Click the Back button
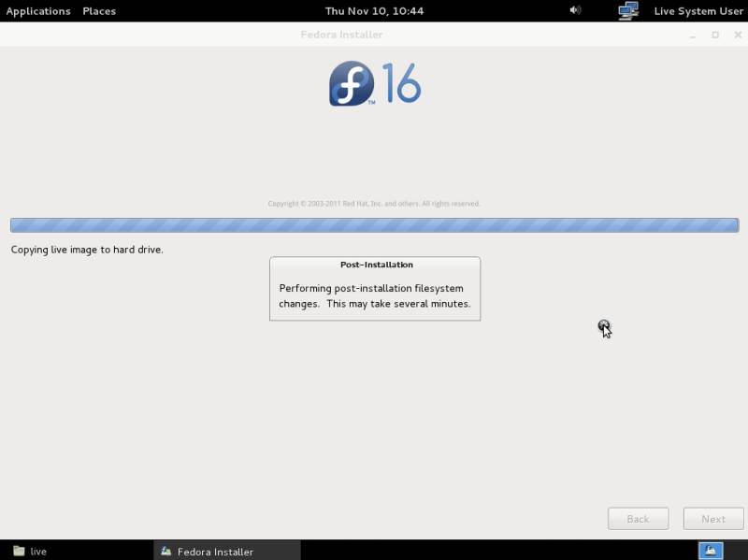This screenshot has width=748, height=560. (x=638, y=519)
